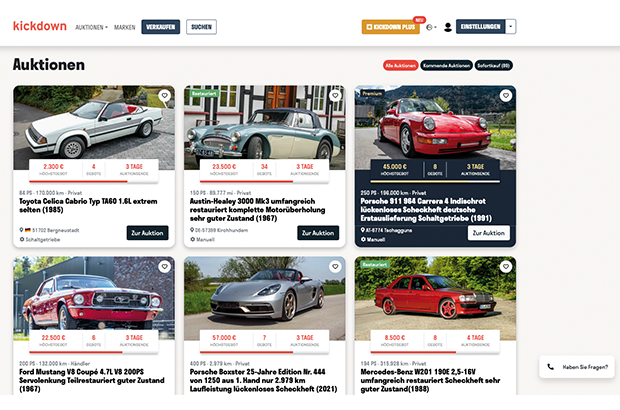Open the Ford Mustang V8 Coupé title
The image size is (620, 410).
[x=92, y=380]
